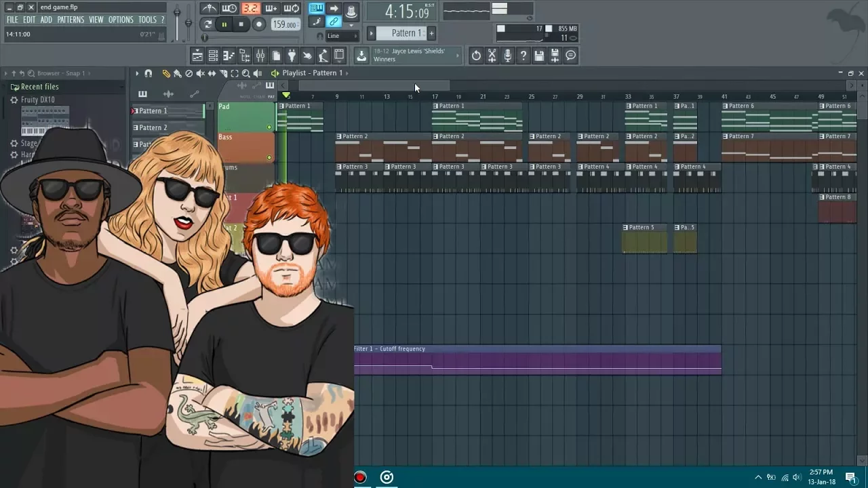
Task: Toggle the metronome button
Action: point(210,9)
